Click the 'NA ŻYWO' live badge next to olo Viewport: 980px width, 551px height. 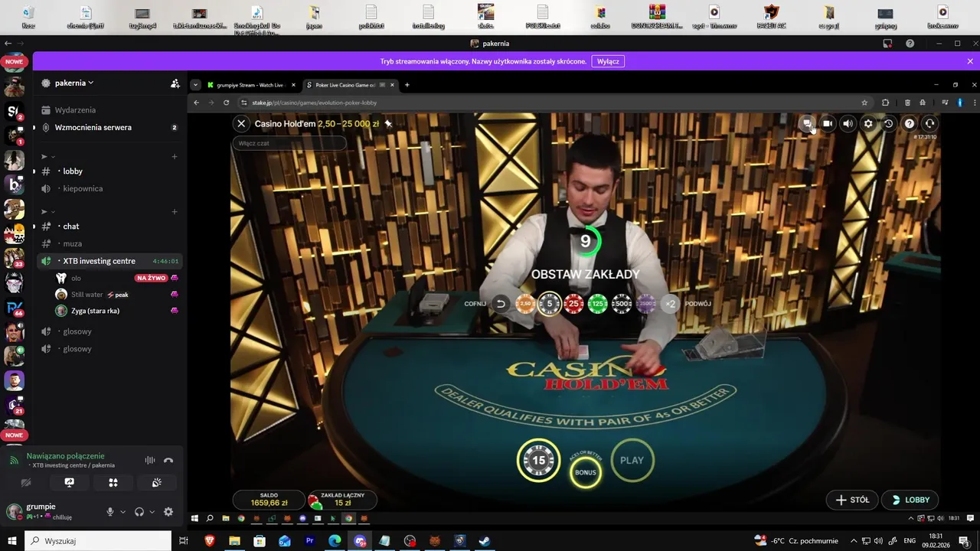151,278
